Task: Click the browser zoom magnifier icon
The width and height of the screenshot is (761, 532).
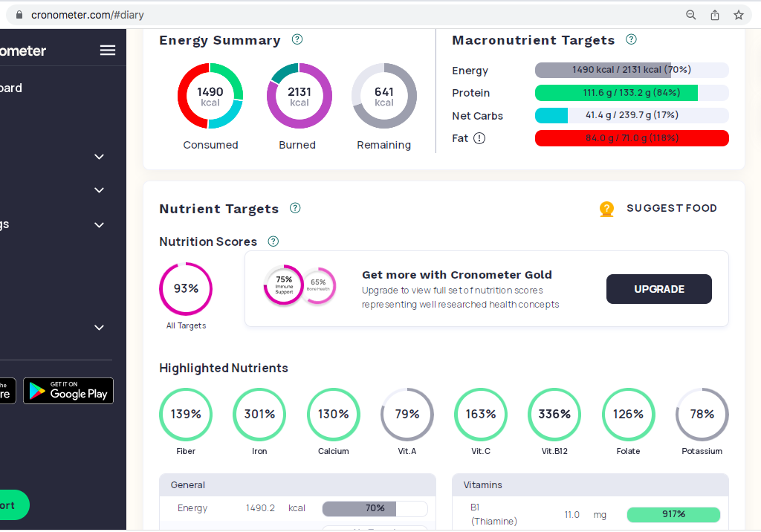Action: pyautogui.click(x=690, y=15)
